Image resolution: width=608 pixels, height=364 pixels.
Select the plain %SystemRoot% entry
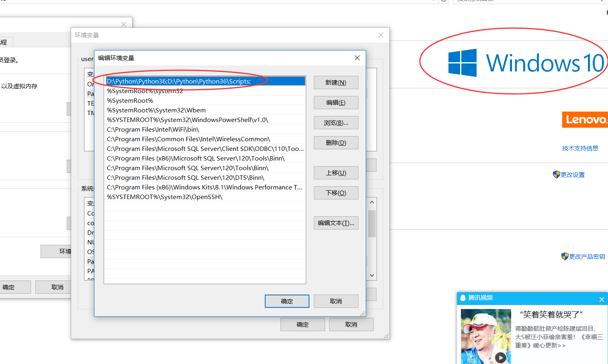pyautogui.click(x=205, y=101)
